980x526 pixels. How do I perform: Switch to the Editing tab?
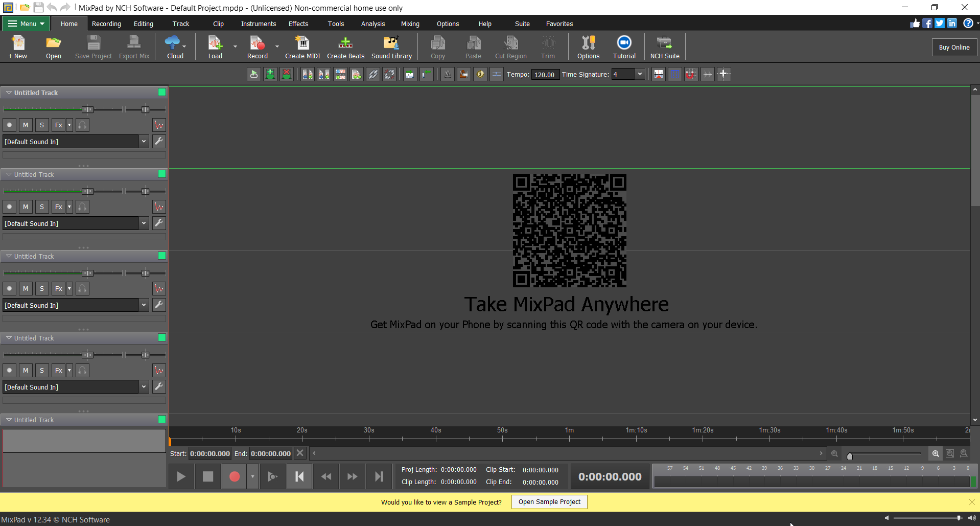click(144, 24)
